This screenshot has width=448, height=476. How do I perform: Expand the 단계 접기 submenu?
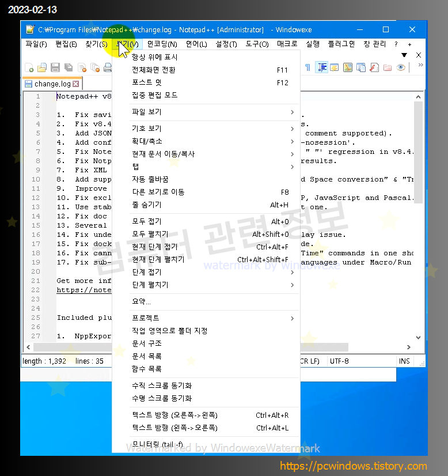click(x=206, y=273)
